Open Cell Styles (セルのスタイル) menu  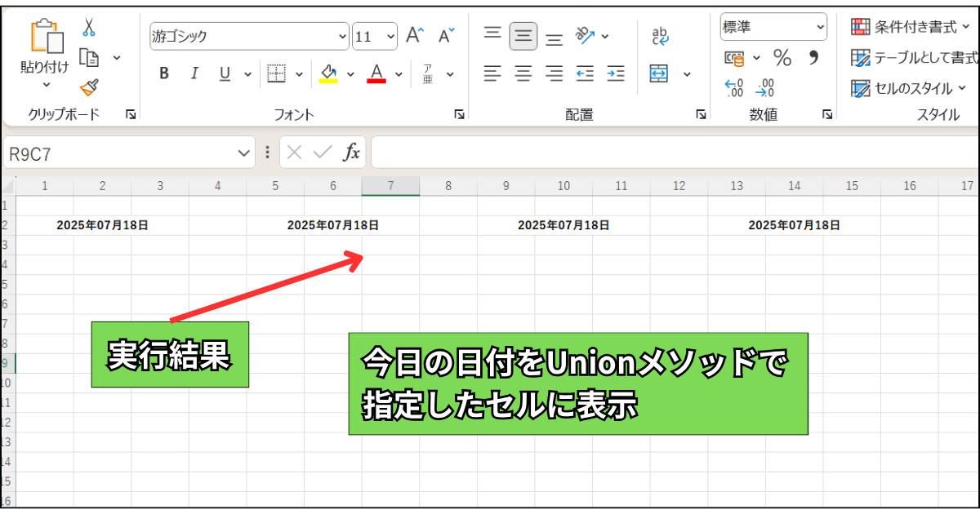click(908, 87)
